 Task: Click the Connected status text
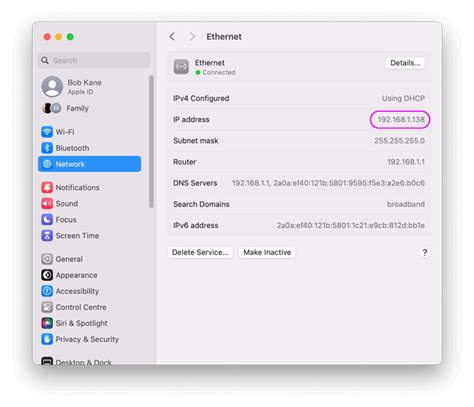pos(219,72)
